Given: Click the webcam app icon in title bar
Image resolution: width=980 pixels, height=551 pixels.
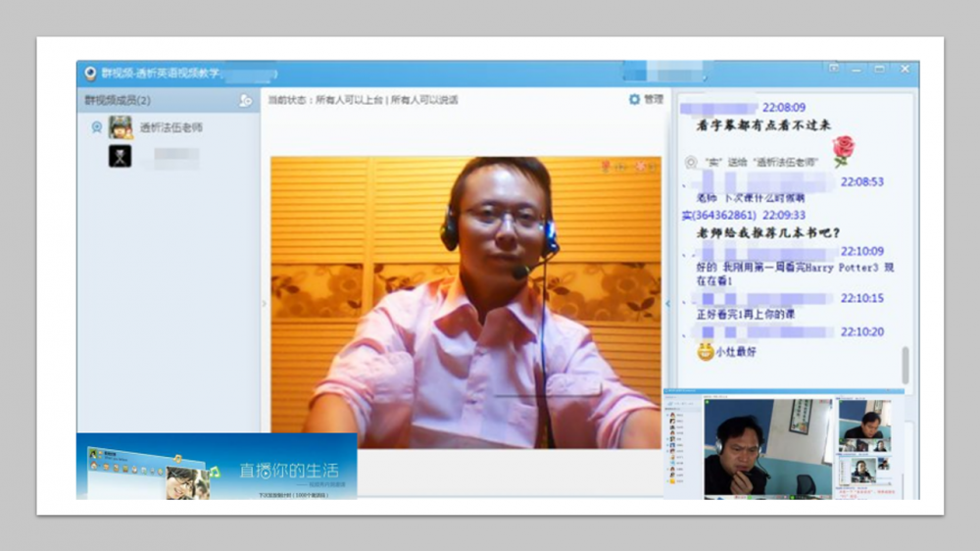Looking at the screenshot, I should click(90, 74).
